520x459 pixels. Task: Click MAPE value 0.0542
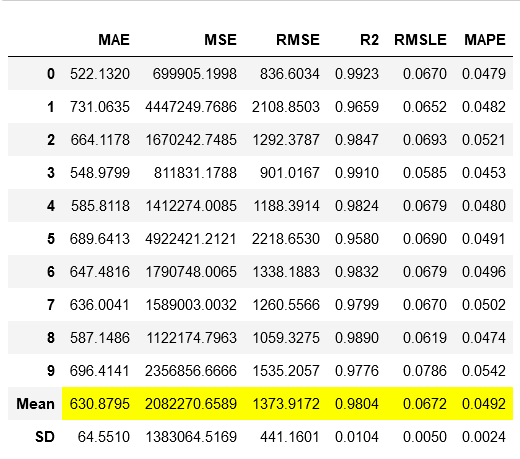pos(484,371)
